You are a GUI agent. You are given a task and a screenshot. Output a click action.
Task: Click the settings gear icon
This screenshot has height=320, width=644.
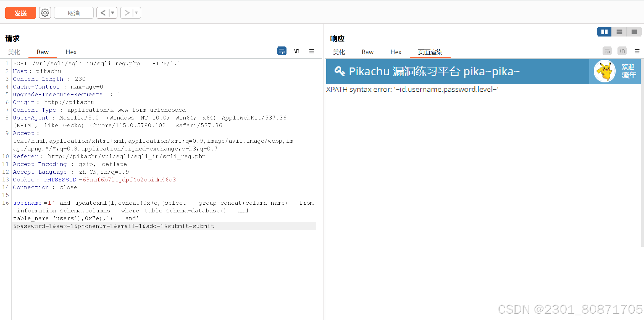45,13
